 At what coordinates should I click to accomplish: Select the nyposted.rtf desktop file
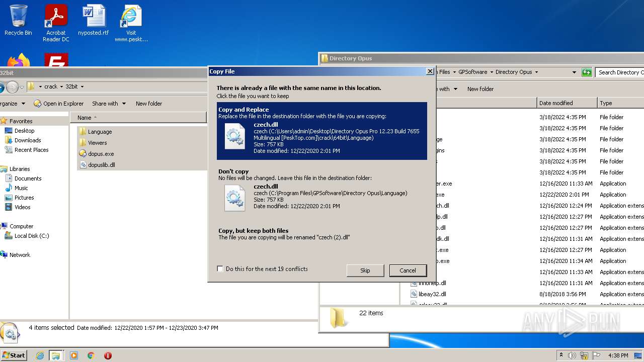[94, 20]
